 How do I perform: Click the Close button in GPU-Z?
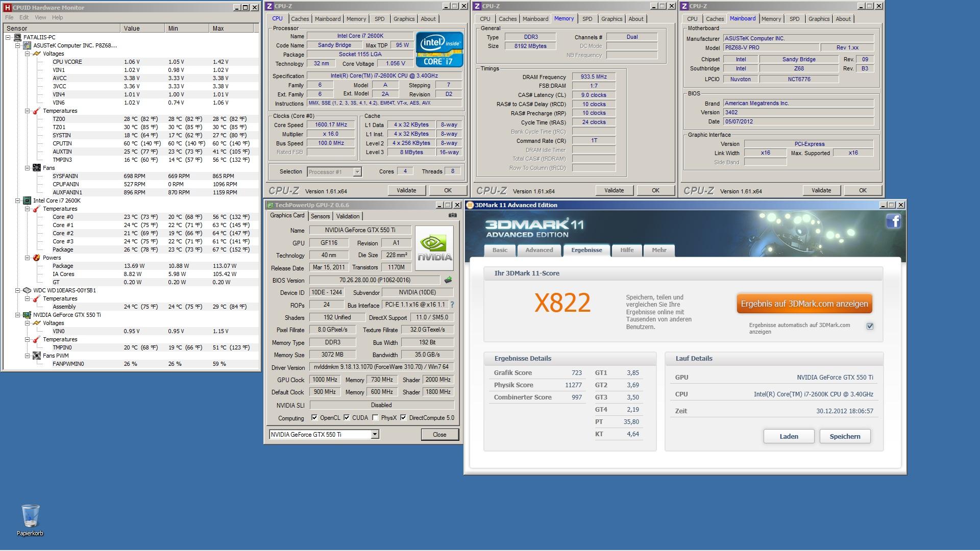tap(439, 435)
